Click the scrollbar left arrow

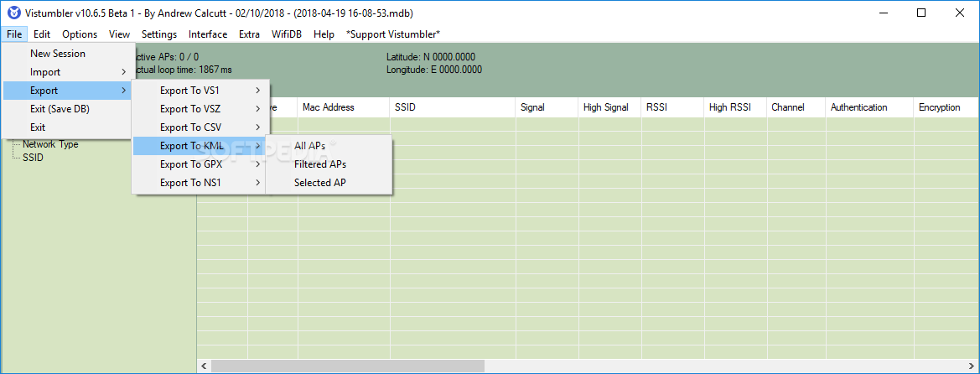coord(203,366)
